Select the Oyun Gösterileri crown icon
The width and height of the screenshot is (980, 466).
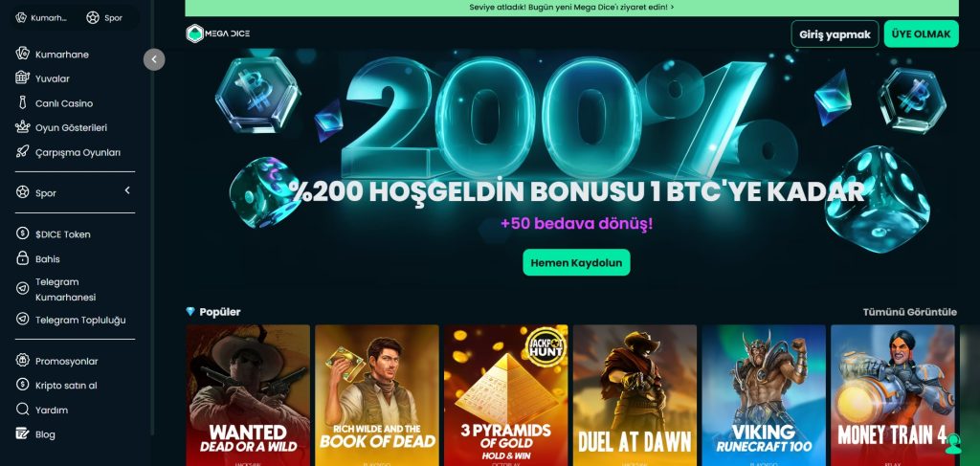23,127
